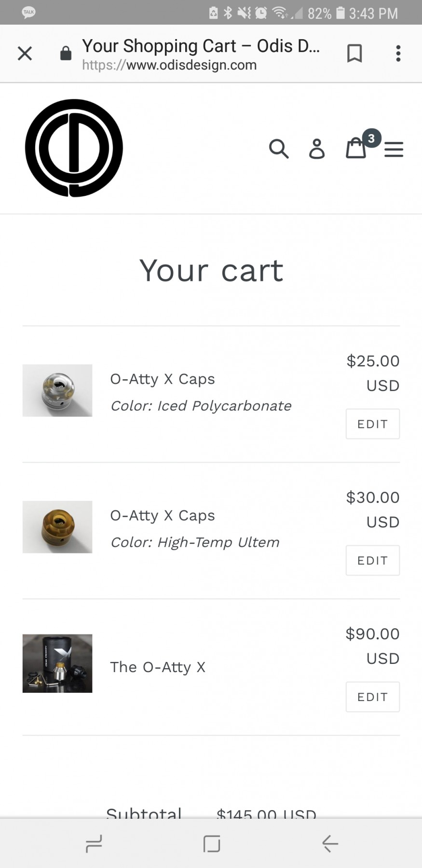The width and height of the screenshot is (422, 868).
Task: Open The O-Atty X product thumbnail
Action: 57,663
